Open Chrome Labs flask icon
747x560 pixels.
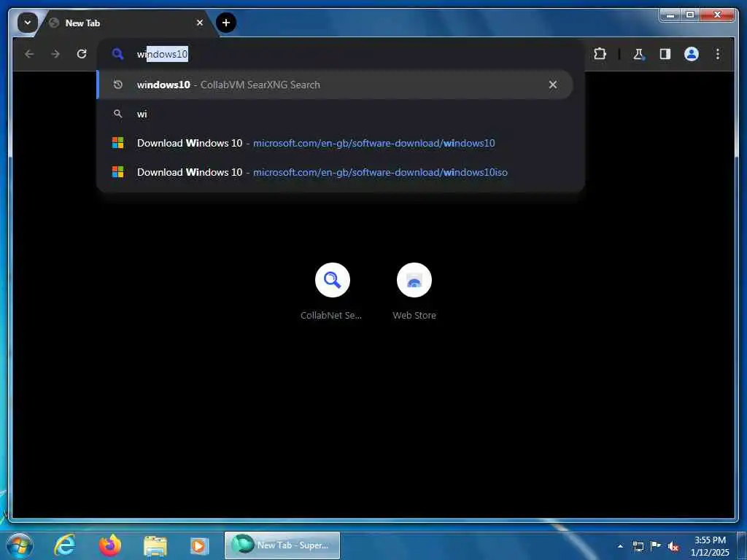tap(639, 54)
